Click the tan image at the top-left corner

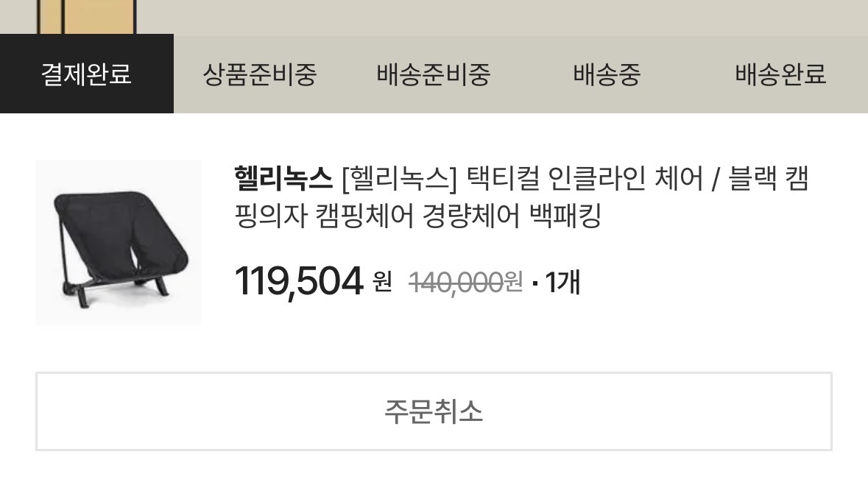pyautogui.click(x=86, y=17)
